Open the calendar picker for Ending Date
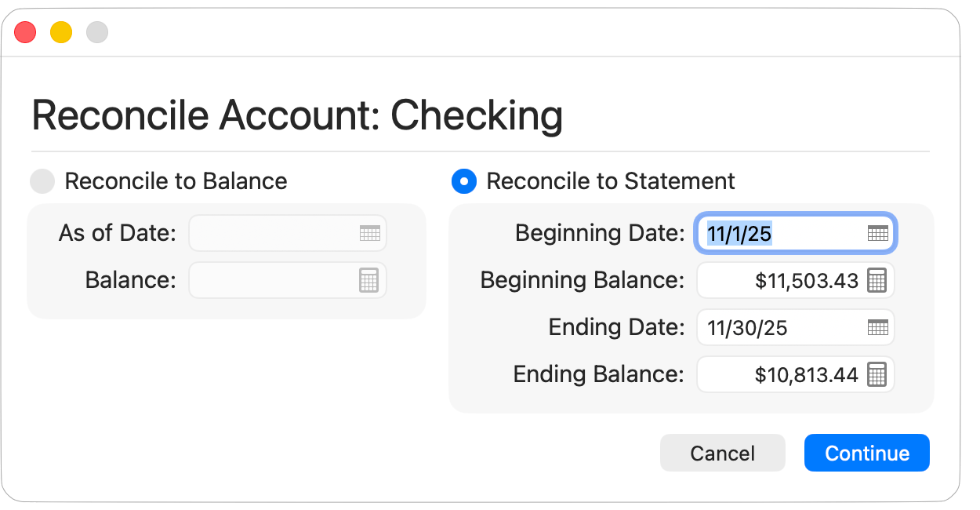 [x=880, y=327]
